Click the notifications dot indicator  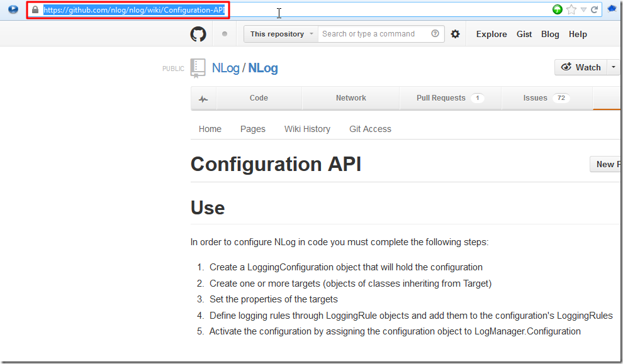tap(225, 34)
